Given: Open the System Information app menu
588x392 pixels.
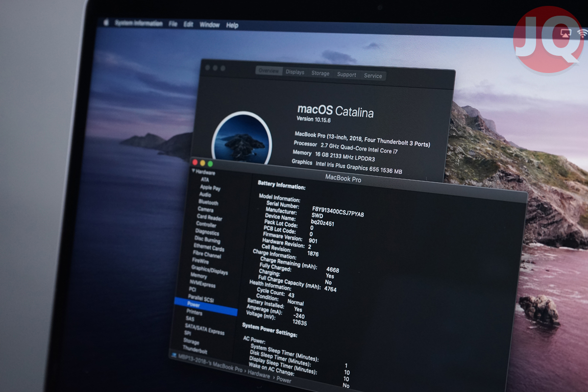Looking at the screenshot, I should click(139, 23).
